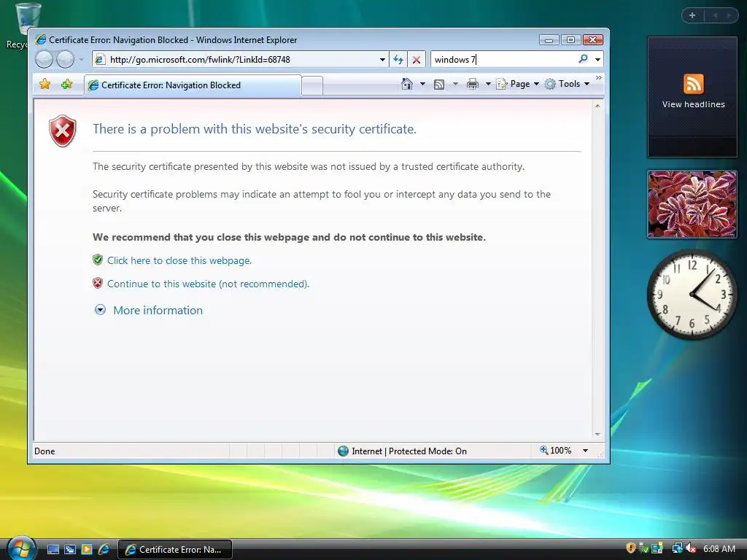Continue to this website (not recommended) link
This screenshot has width=747, height=560.
pos(208,284)
